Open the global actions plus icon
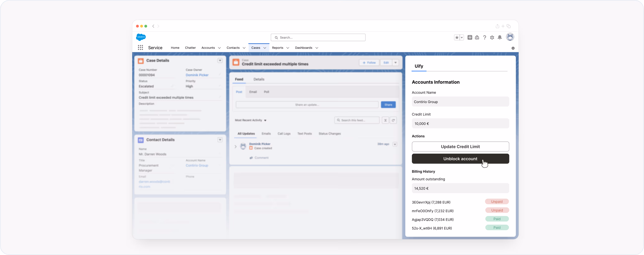Viewport: 644px width, 255px height. pyautogui.click(x=470, y=37)
